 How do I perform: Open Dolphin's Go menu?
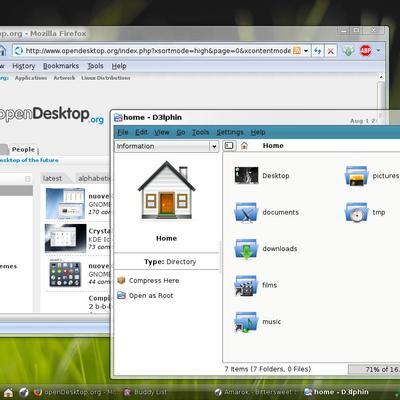click(x=181, y=132)
